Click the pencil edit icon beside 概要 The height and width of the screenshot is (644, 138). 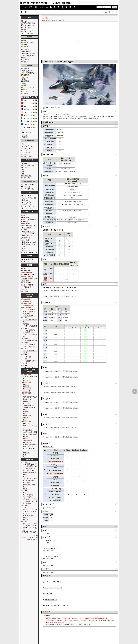(47, 111)
